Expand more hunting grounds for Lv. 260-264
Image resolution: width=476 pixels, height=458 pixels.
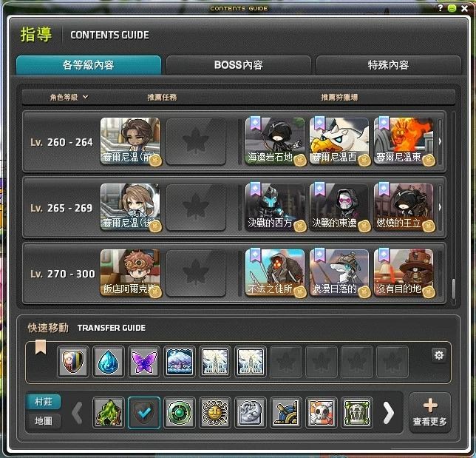pos(440,141)
